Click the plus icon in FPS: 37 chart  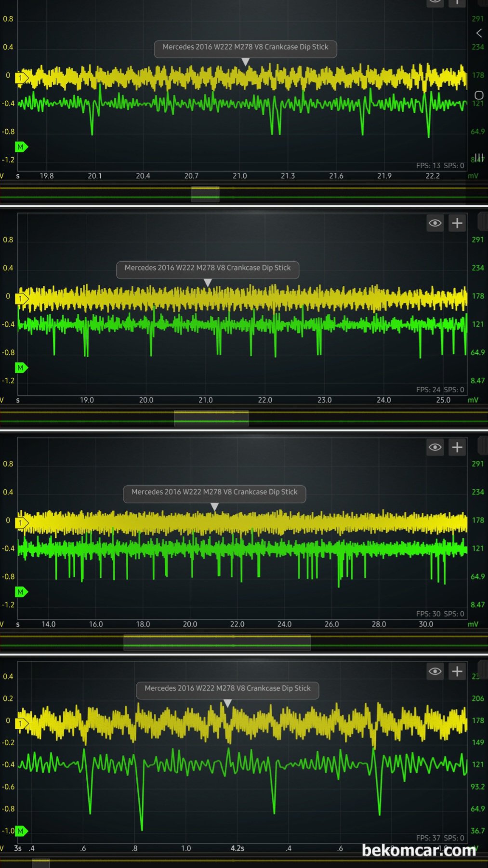click(x=457, y=671)
